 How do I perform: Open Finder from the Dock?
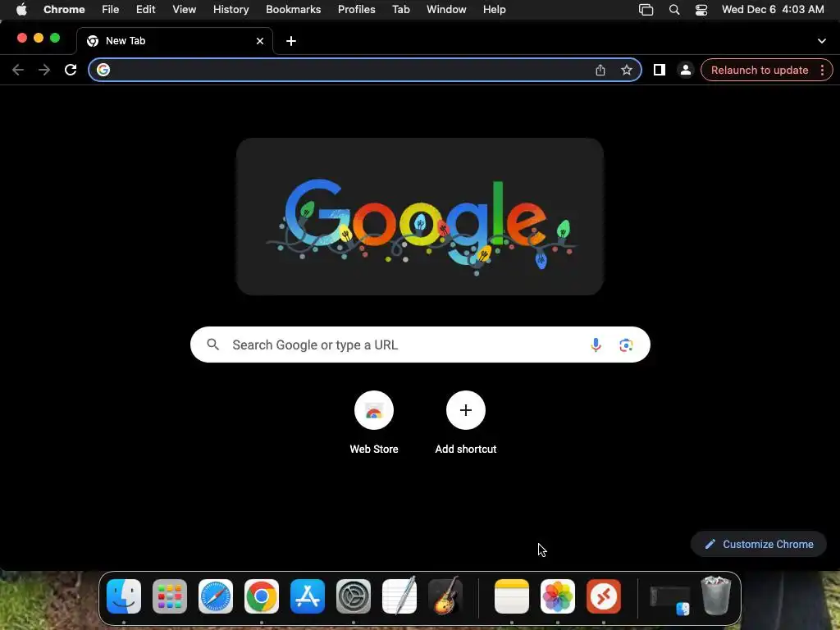pos(124,596)
